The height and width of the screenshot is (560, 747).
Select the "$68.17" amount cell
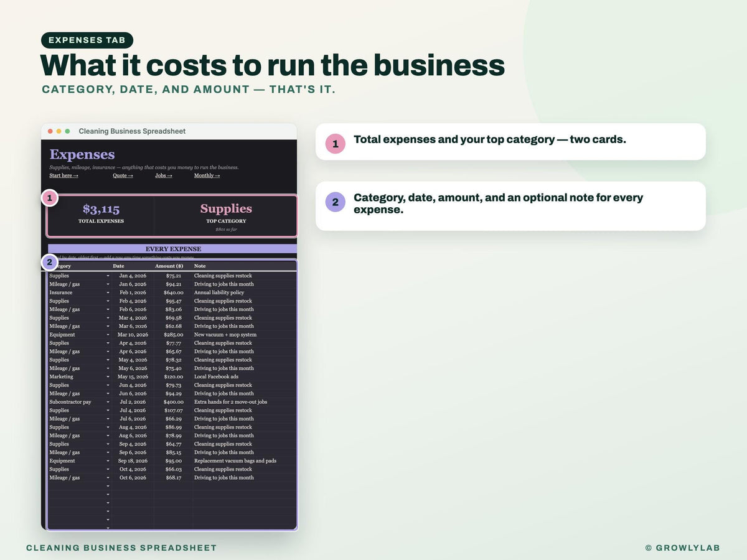coord(174,478)
